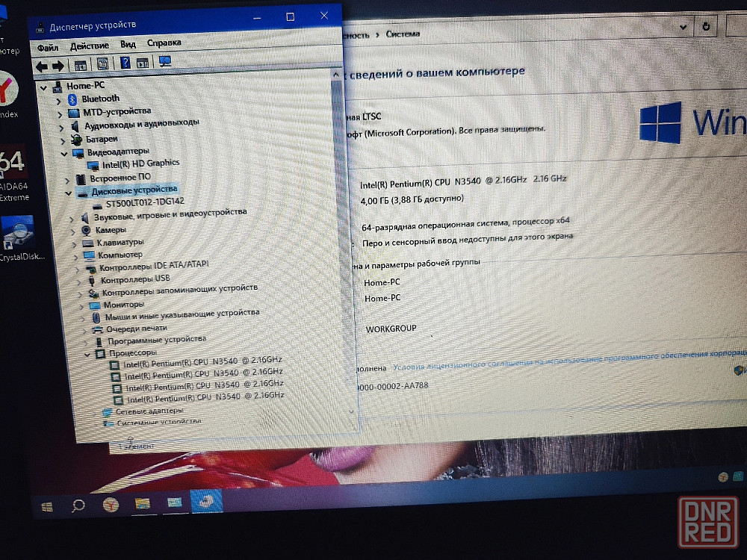The image size is (747, 560).
Task: Select Контроллеры IDE ATA/ATAPI category
Action: point(154,266)
